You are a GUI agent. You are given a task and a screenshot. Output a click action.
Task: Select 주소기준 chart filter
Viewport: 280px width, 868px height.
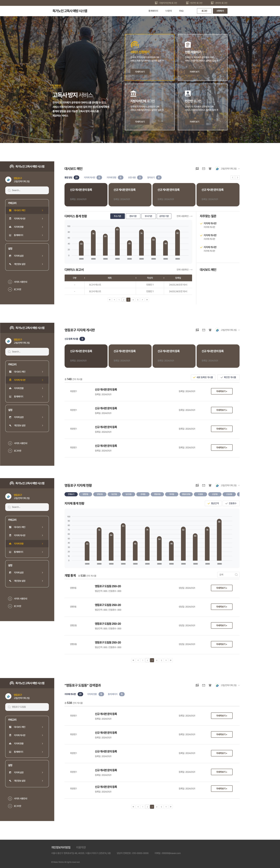click(117, 216)
